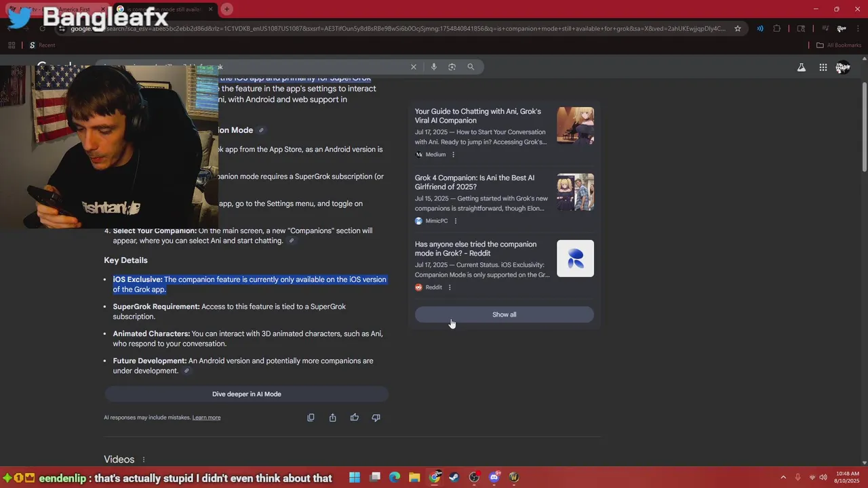Screen dimensions: 868x488
Task: Switch to the companion mode search tab
Action: [x=165, y=9]
